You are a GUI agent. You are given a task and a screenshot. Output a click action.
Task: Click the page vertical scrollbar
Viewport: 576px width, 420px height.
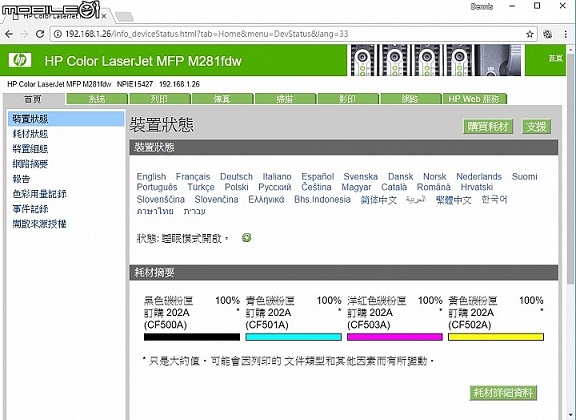[571, 169]
